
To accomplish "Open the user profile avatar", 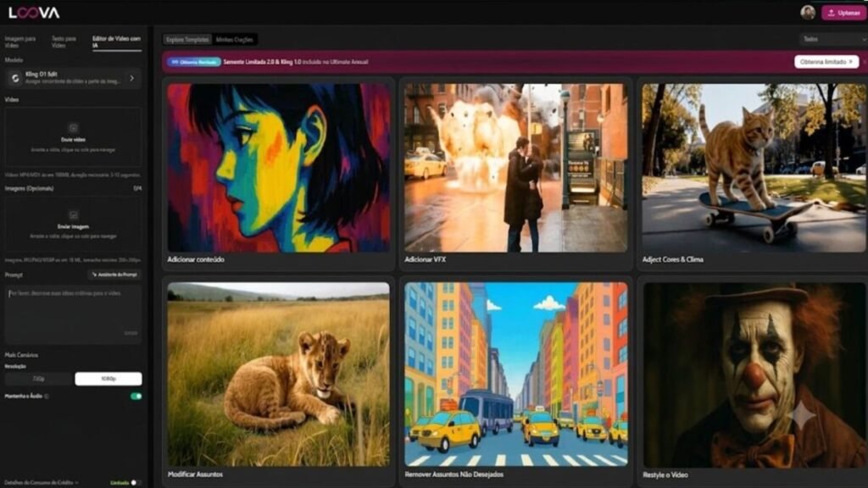I will (x=808, y=13).
